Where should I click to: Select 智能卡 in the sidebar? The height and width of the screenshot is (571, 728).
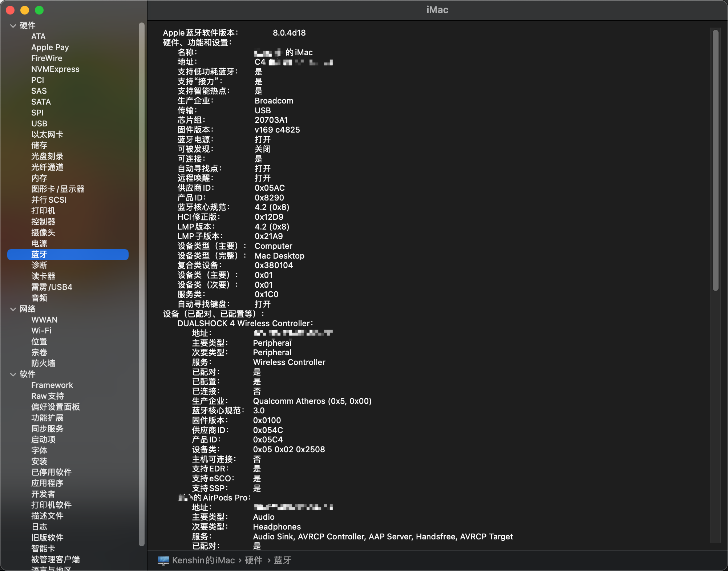tap(43, 548)
